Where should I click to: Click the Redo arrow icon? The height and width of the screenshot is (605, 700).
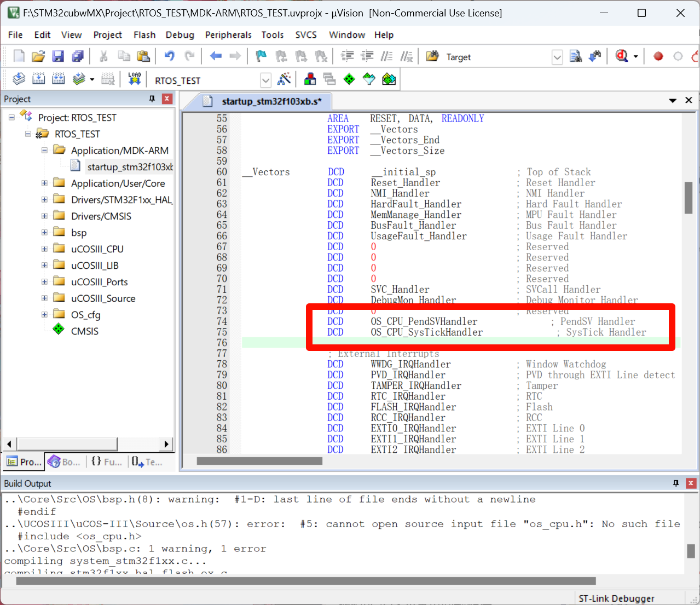189,56
